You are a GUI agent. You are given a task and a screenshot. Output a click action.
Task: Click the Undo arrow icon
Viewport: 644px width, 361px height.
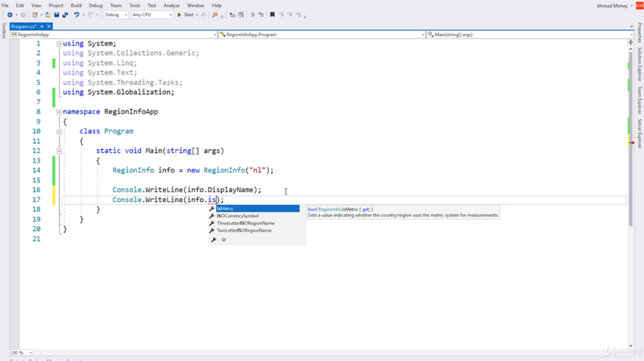coord(77,15)
